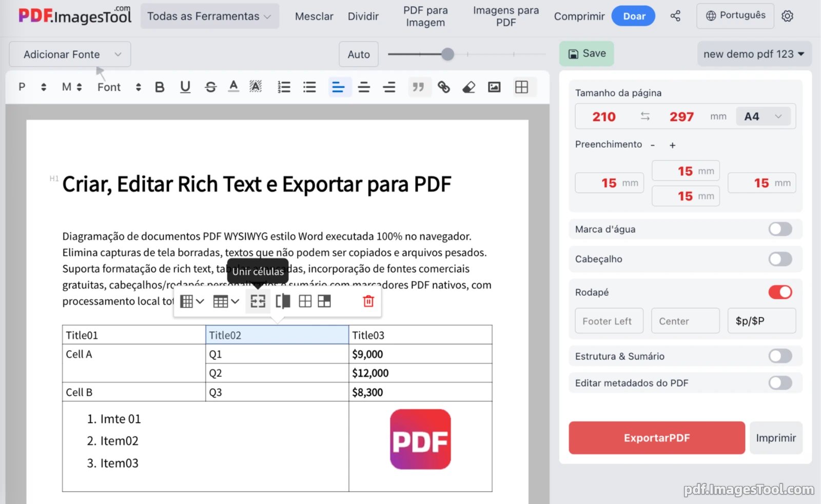Click the Doar button
Screen dimensions: 821x504
[634, 16]
